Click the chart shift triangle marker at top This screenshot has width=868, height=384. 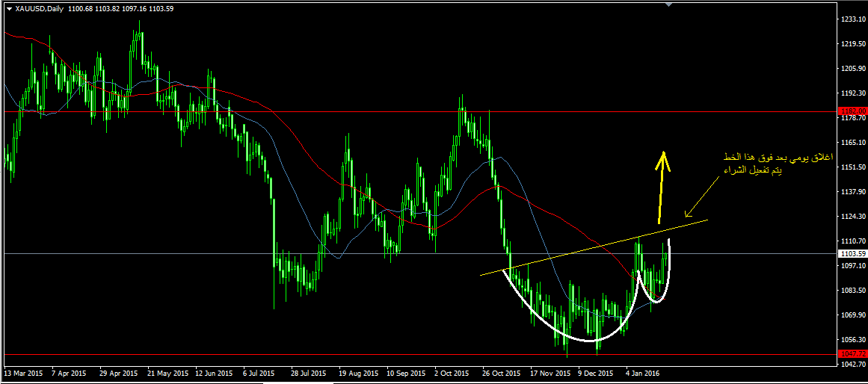tap(669, 4)
